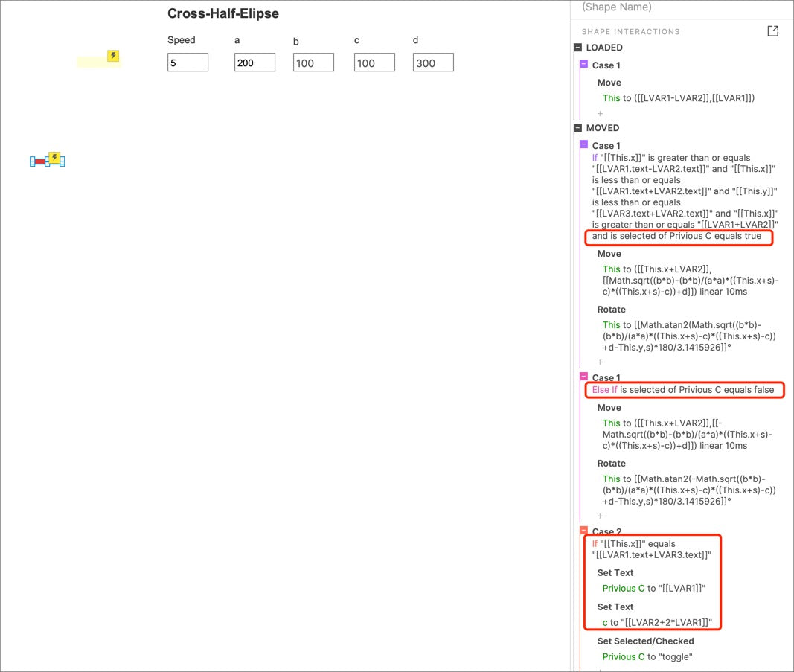Click plus icon under LOADED Move action
The width and height of the screenshot is (794, 672).
coord(601,114)
